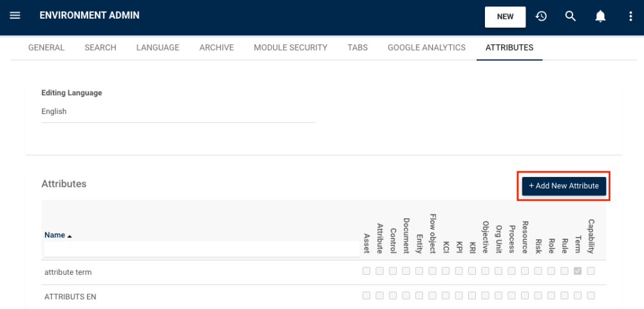The height and width of the screenshot is (309, 644).
Task: Open the Editing Language dropdown
Action: coord(178,111)
